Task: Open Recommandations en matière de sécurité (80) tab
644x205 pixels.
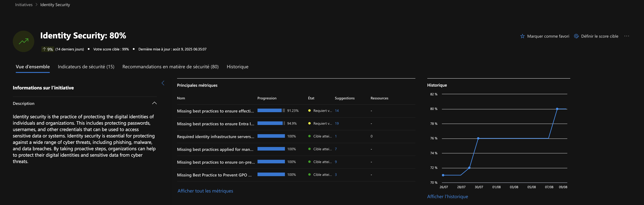Action: 171,67
